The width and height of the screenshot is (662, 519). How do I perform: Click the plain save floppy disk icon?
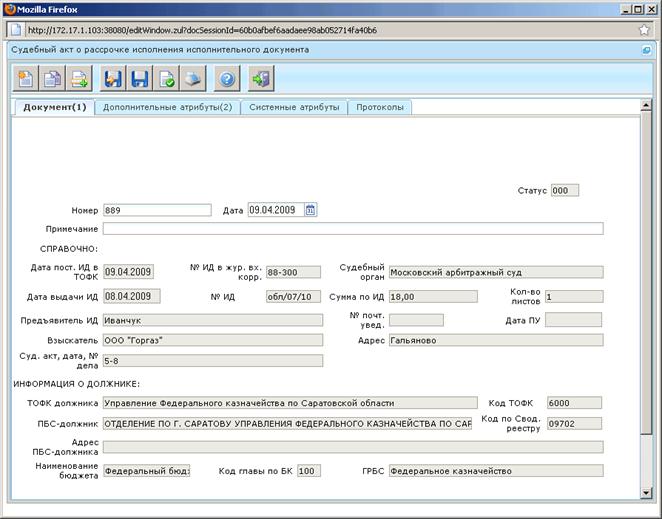pyautogui.click(x=140, y=79)
